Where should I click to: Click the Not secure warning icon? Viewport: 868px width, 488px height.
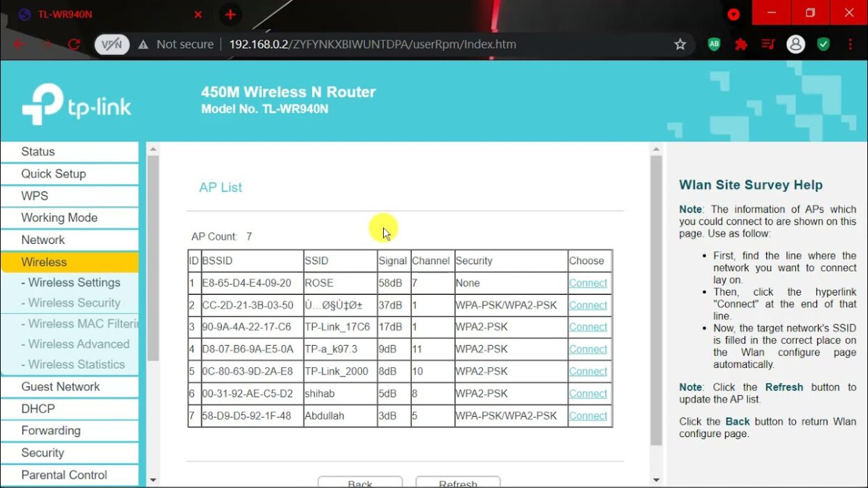[143, 44]
